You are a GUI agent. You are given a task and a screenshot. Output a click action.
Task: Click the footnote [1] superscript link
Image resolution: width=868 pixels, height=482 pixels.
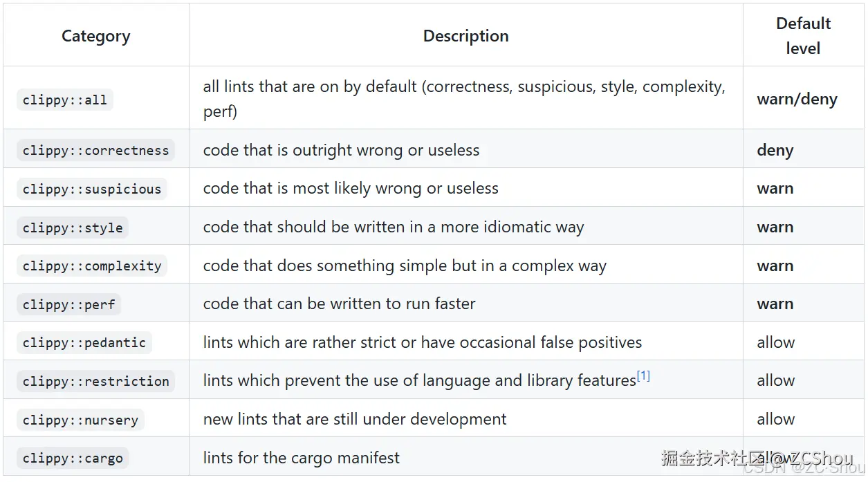643,376
